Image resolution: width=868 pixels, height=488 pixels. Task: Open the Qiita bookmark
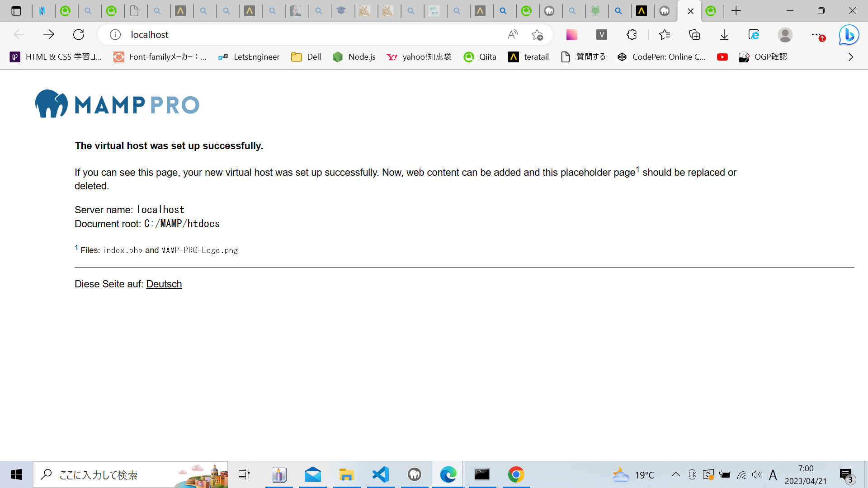480,57
